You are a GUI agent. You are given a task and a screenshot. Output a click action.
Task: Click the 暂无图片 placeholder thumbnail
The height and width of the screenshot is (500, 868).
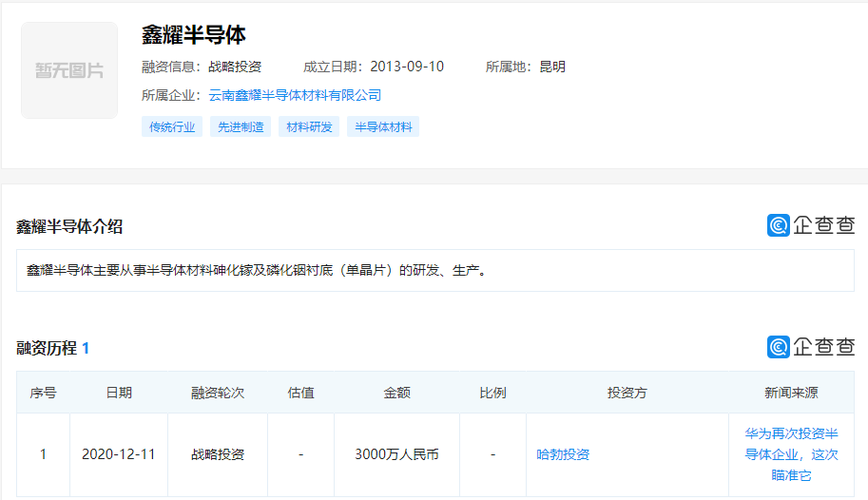(x=69, y=70)
